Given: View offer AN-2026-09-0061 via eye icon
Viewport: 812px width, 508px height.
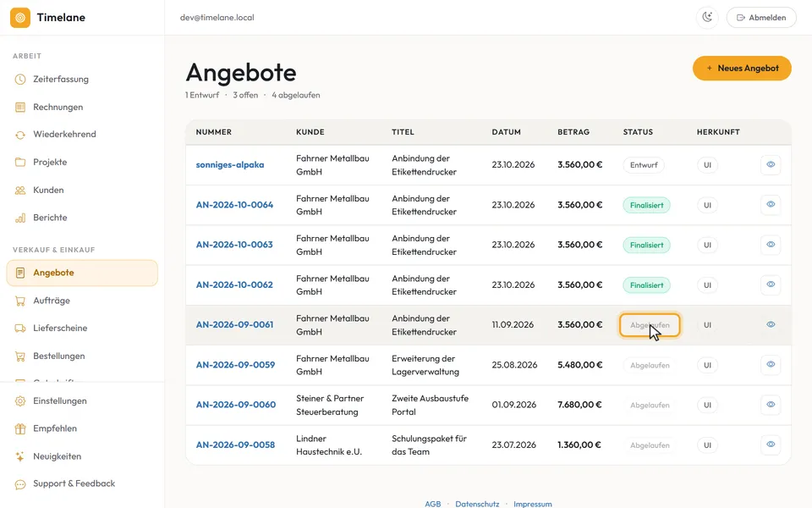Looking at the screenshot, I should 771,324.
